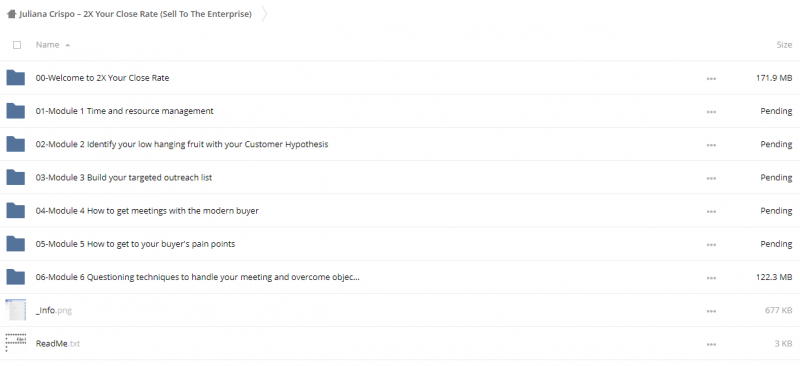Toggle the select all files checkbox
The image size is (800, 366).
point(17,45)
